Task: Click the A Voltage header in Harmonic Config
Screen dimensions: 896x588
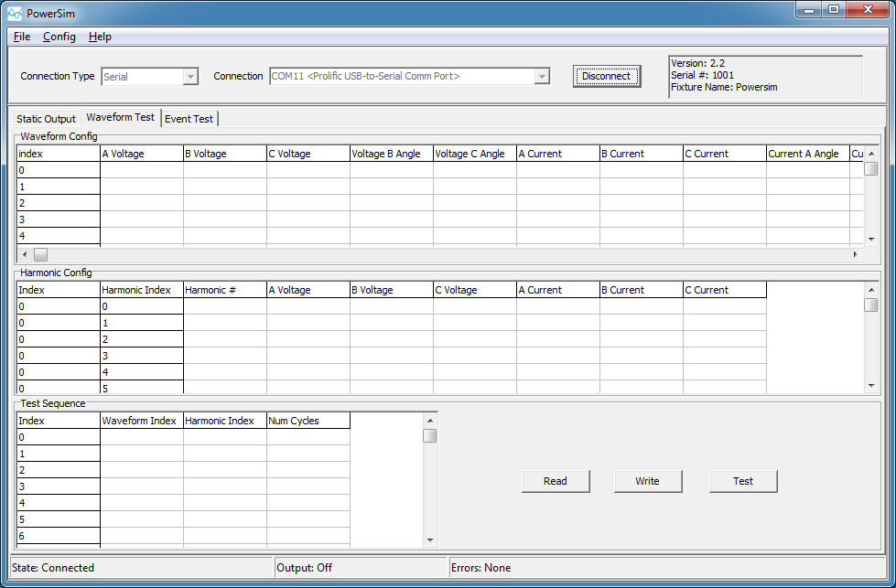Action: (x=308, y=290)
